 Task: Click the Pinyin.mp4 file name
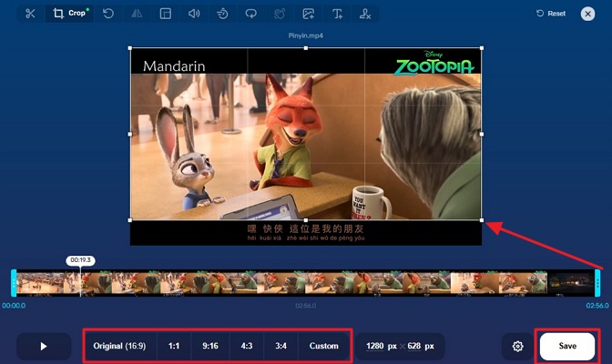pos(306,35)
